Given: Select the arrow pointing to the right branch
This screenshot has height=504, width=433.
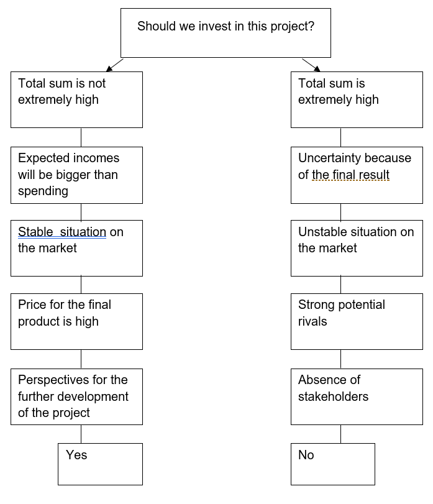Looking at the screenshot, I should tap(311, 65).
